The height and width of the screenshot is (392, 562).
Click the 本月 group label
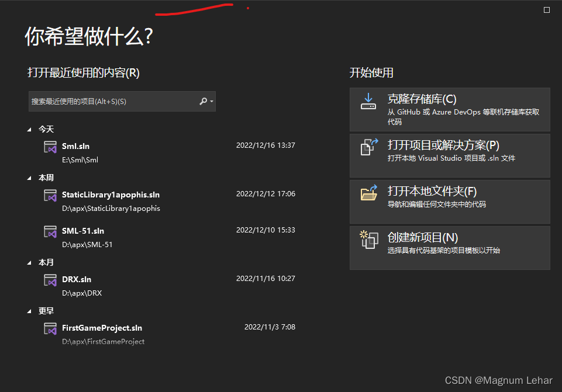pos(46,262)
